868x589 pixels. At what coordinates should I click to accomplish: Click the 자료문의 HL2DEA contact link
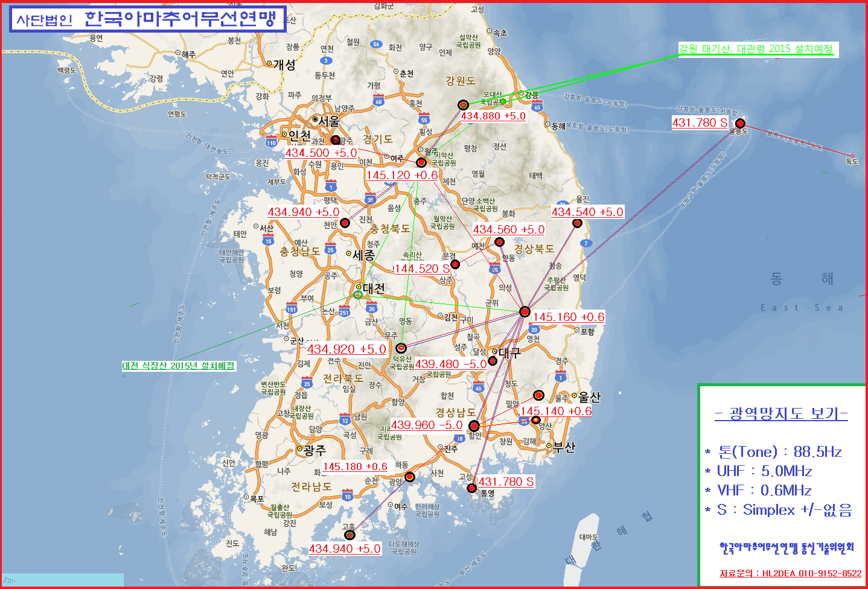click(x=790, y=573)
